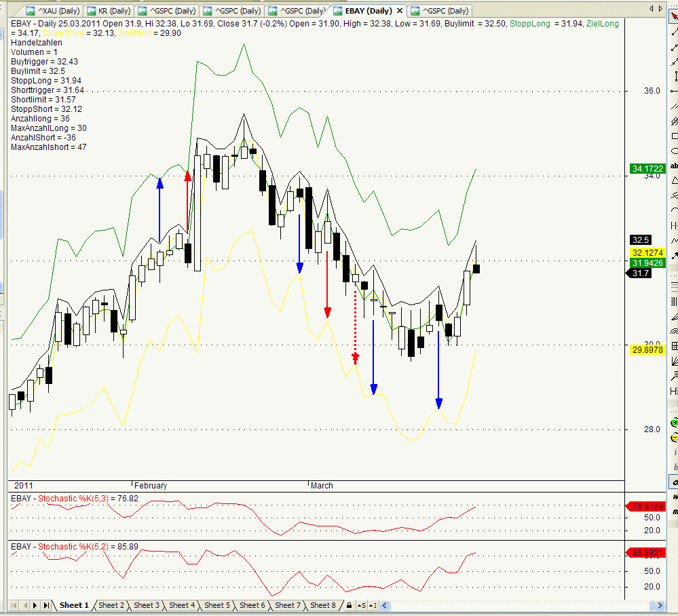The height and width of the screenshot is (616, 678).
Task: Select the arrow line drawing tool
Action: 674,256
